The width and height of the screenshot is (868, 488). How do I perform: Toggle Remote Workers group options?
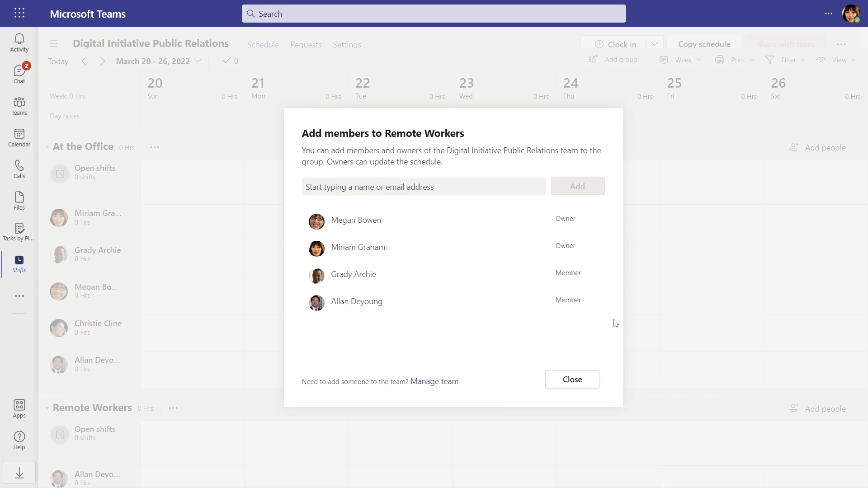tap(173, 408)
